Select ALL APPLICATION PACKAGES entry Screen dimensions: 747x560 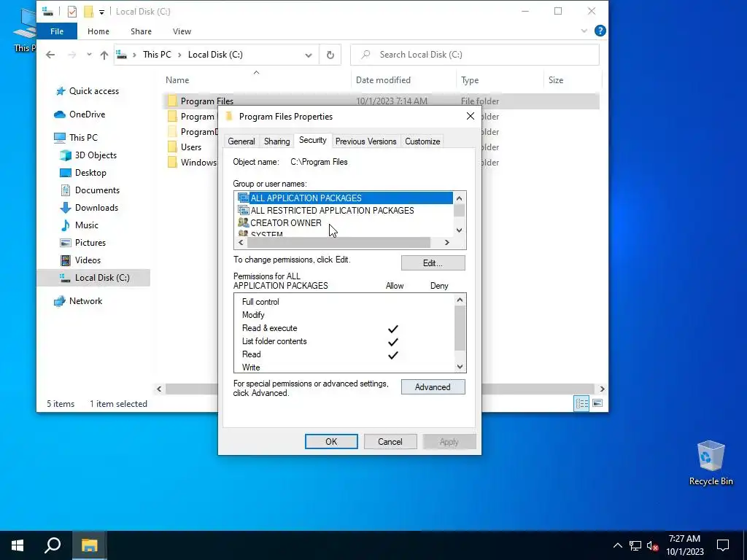tap(345, 198)
